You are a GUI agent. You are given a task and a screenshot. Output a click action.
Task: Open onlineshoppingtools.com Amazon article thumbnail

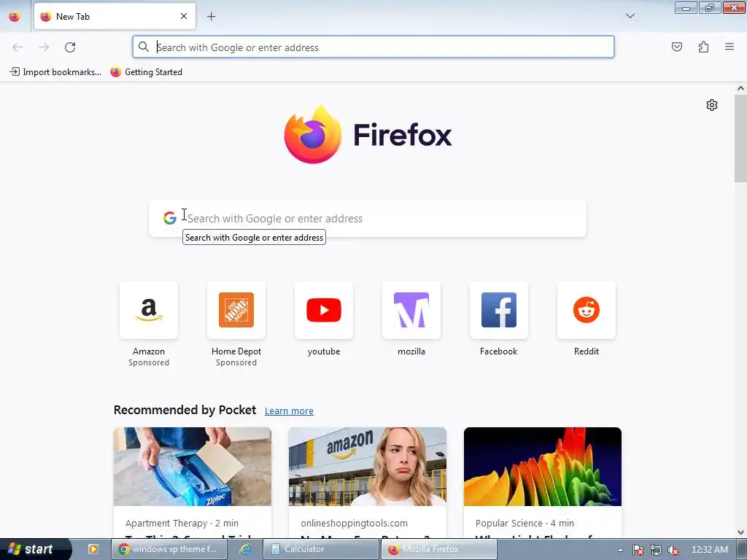click(x=368, y=467)
